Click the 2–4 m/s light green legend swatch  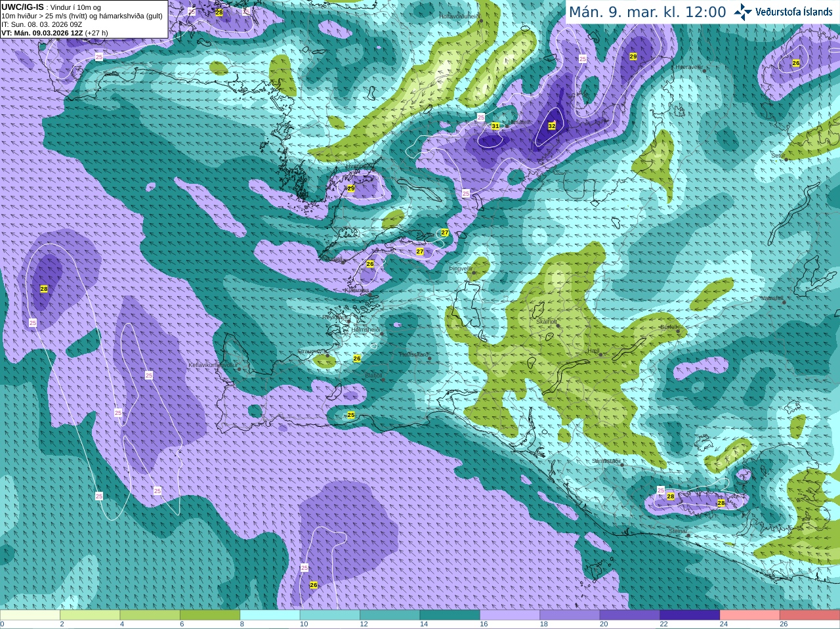tap(90, 615)
